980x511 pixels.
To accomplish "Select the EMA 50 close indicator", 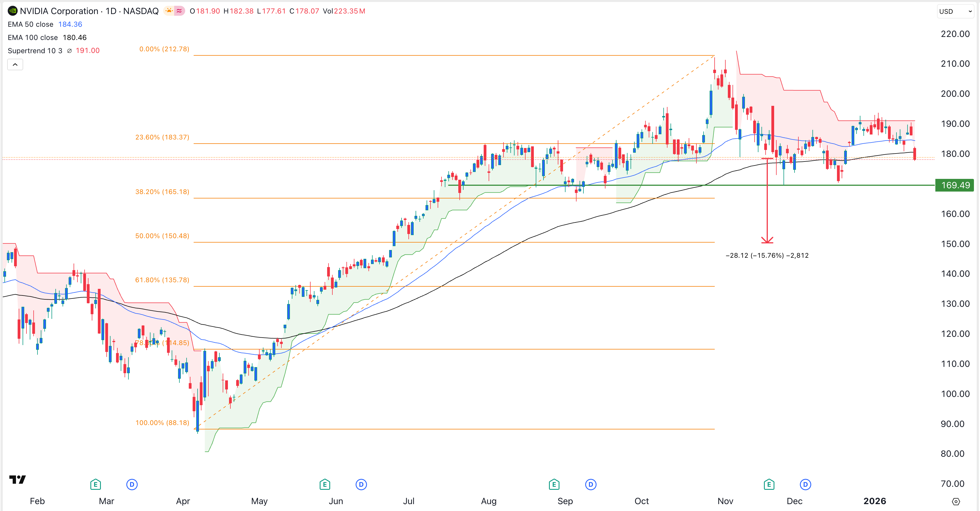I will (x=30, y=24).
